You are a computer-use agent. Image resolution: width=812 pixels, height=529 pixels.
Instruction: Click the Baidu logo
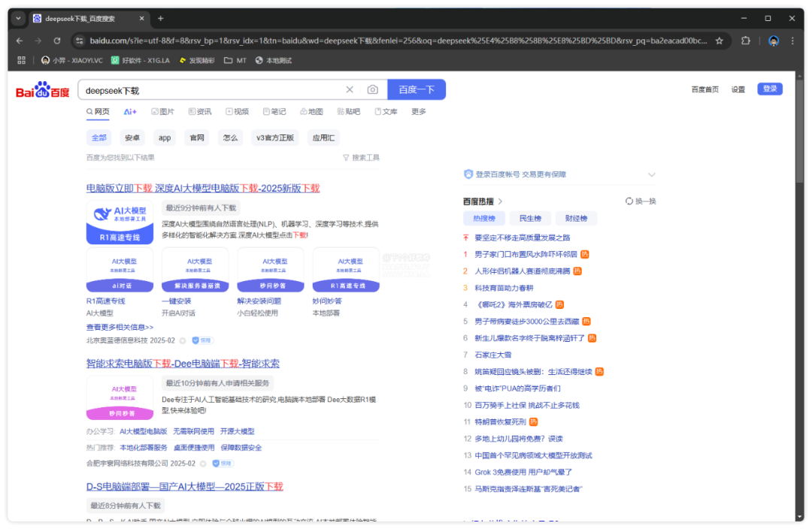coord(43,91)
